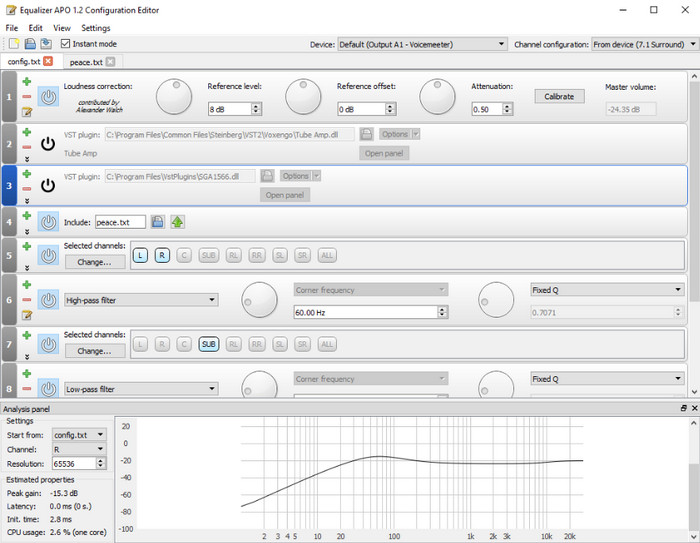Open the Device dropdown

click(422, 44)
